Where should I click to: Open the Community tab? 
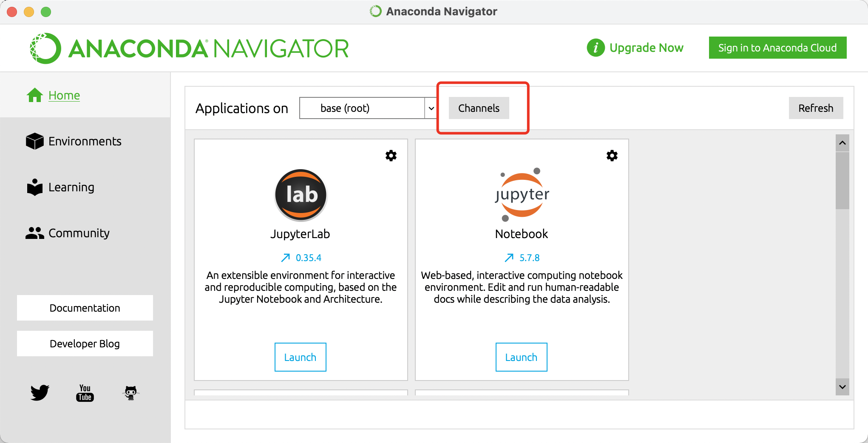[x=85, y=233]
